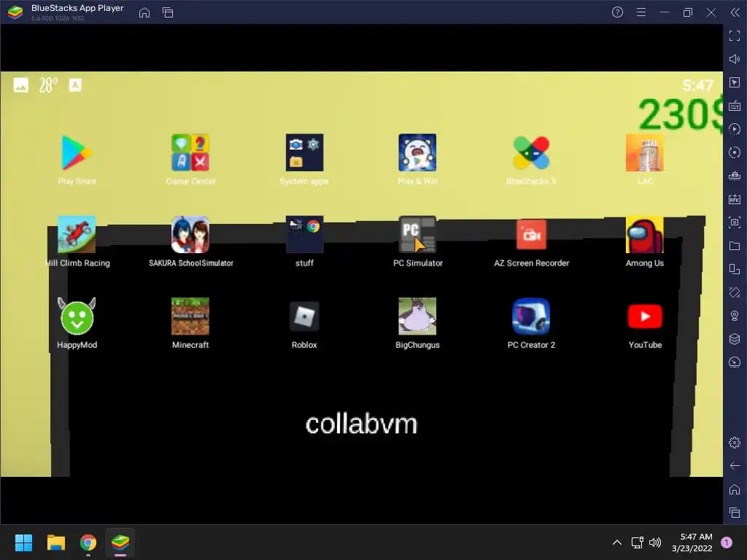
Task: Launch BlueStacks X app
Action: click(x=531, y=153)
